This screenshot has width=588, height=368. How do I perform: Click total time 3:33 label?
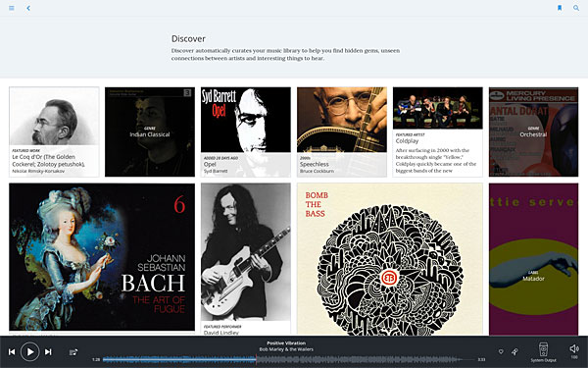point(481,360)
